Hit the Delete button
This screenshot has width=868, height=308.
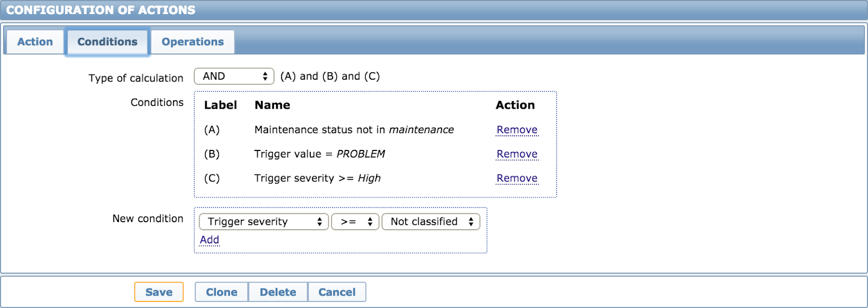278,292
